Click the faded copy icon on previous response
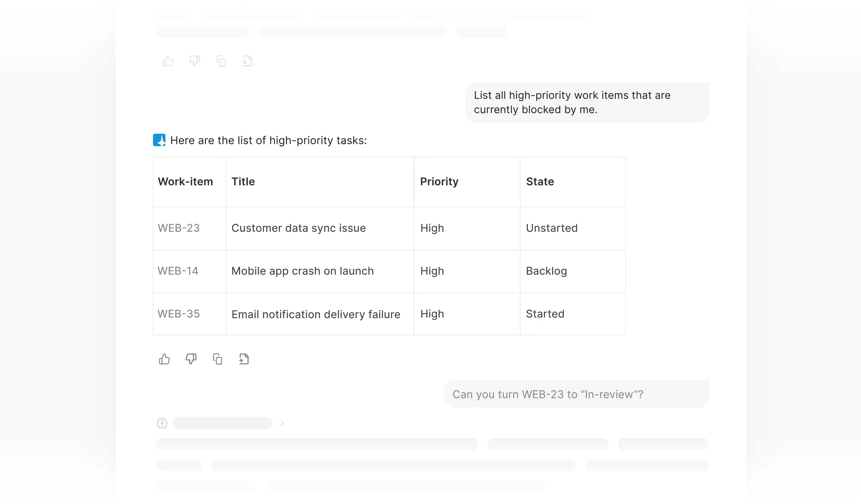Image resolution: width=861 pixels, height=504 pixels. tap(221, 61)
